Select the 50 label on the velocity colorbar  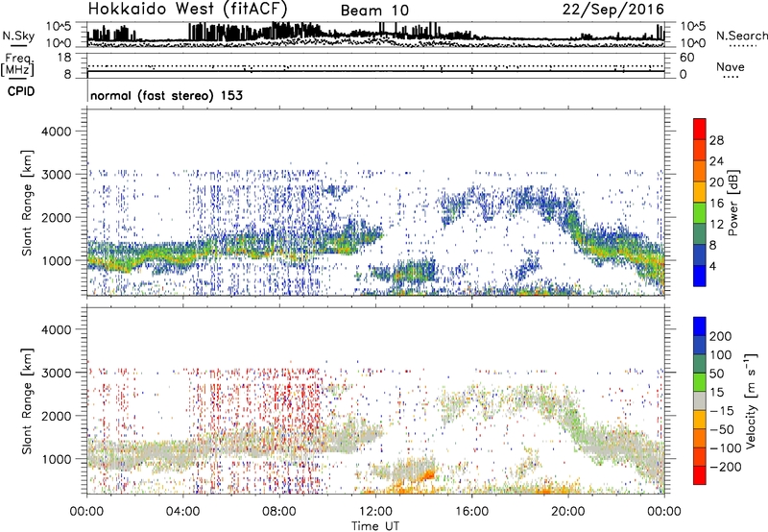pos(716,374)
